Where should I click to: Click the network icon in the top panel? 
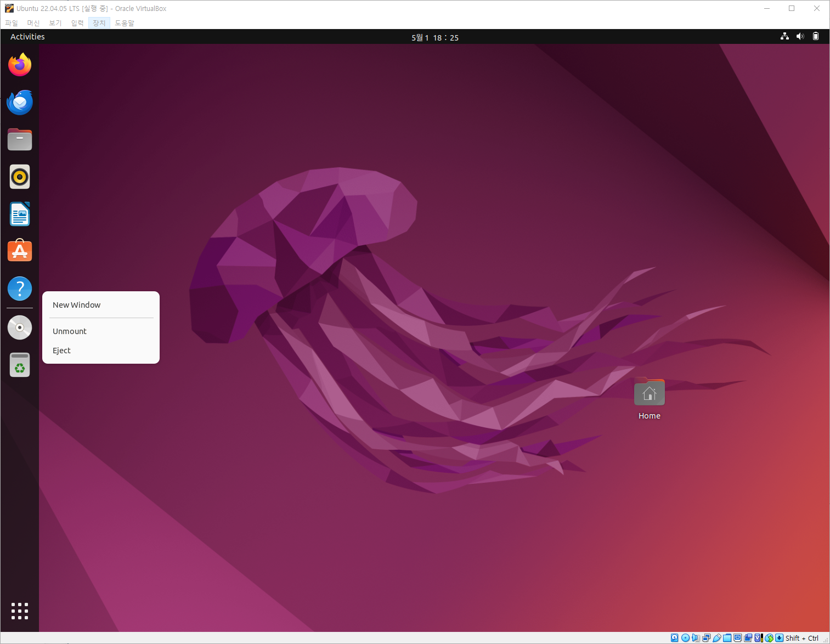(784, 36)
